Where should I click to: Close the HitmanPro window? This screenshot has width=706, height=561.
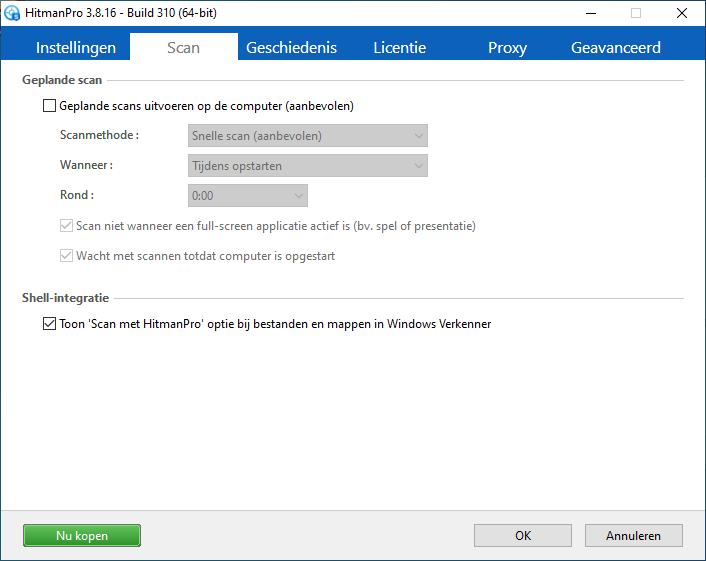(682, 13)
